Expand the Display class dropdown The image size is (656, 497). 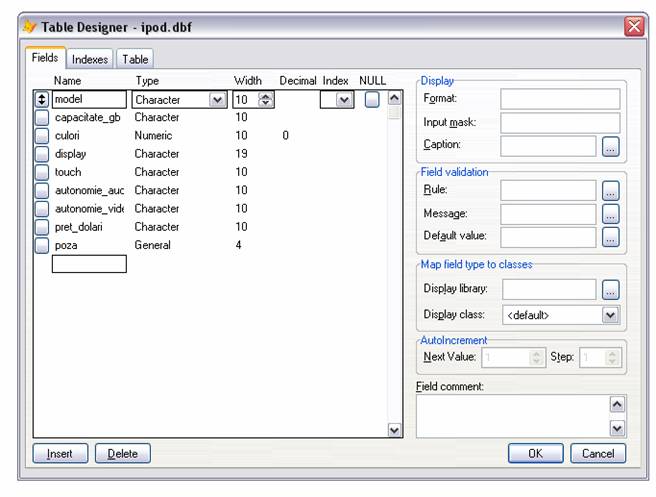610,314
